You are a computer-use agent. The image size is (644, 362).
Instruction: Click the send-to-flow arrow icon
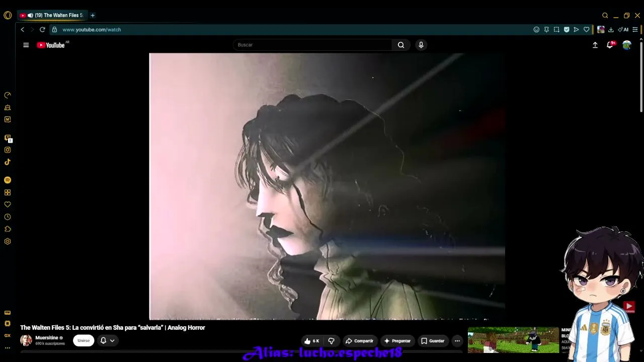577,30
